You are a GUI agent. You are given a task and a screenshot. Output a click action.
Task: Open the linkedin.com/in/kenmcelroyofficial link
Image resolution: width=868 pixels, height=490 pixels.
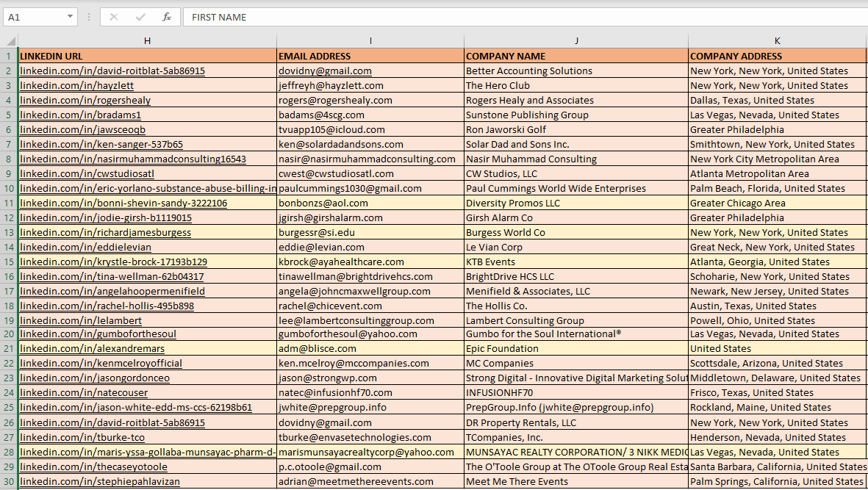pos(101,364)
